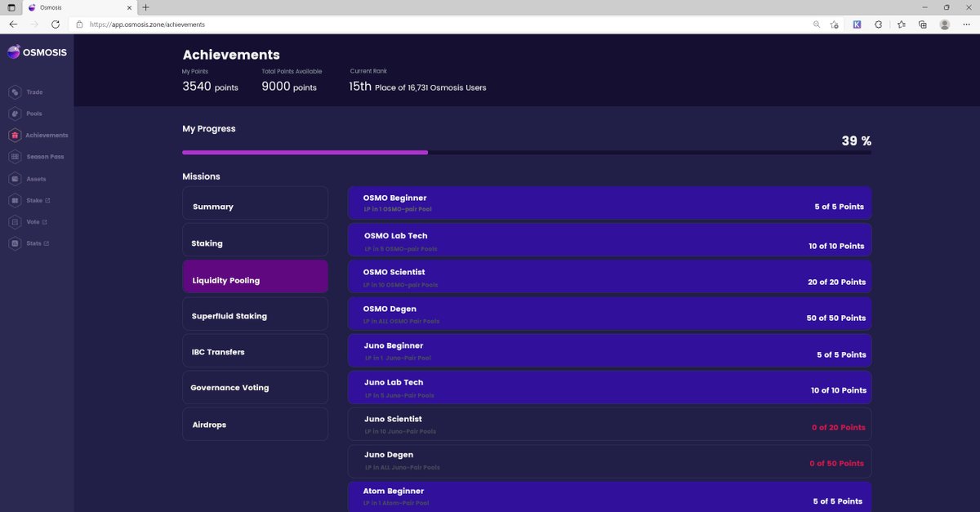Viewport: 980px width, 512px height.
Task: Open the OSMO Lab Tech mission card
Action: point(609,240)
